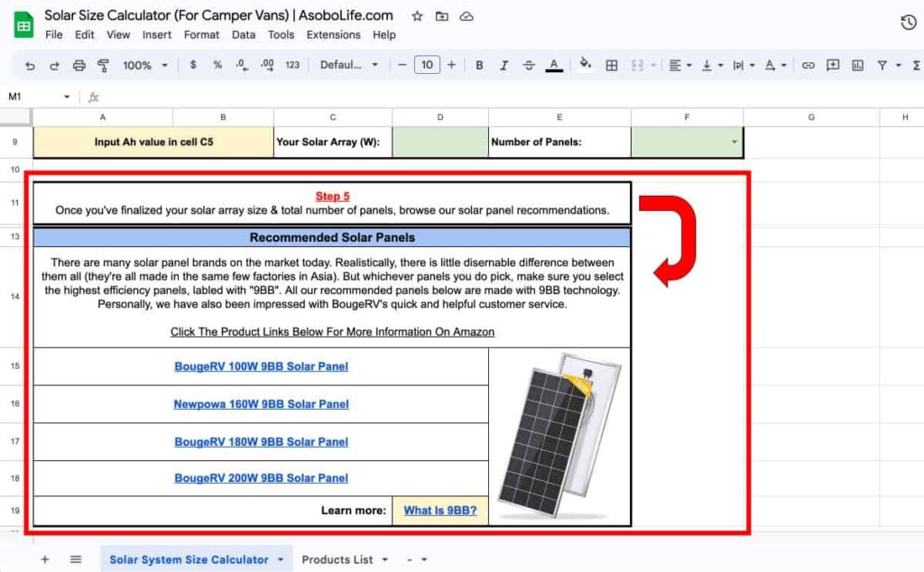
Task: Open the Tools menu
Action: click(x=281, y=35)
